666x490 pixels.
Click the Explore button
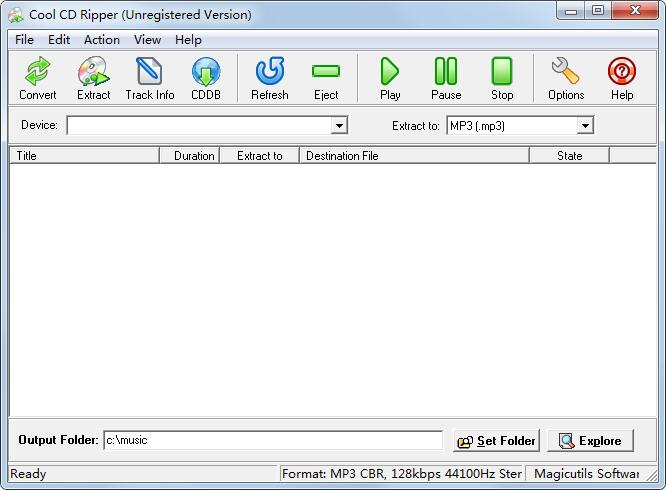point(590,441)
